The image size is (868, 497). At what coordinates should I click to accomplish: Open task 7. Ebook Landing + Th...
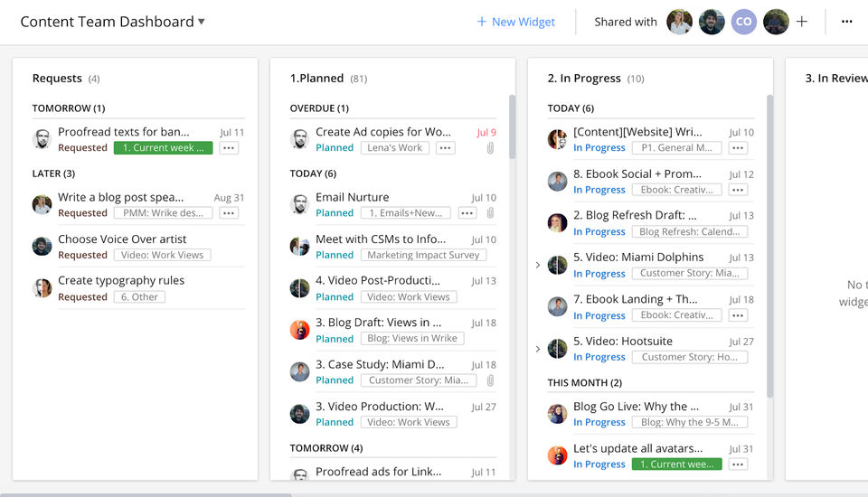pos(635,299)
